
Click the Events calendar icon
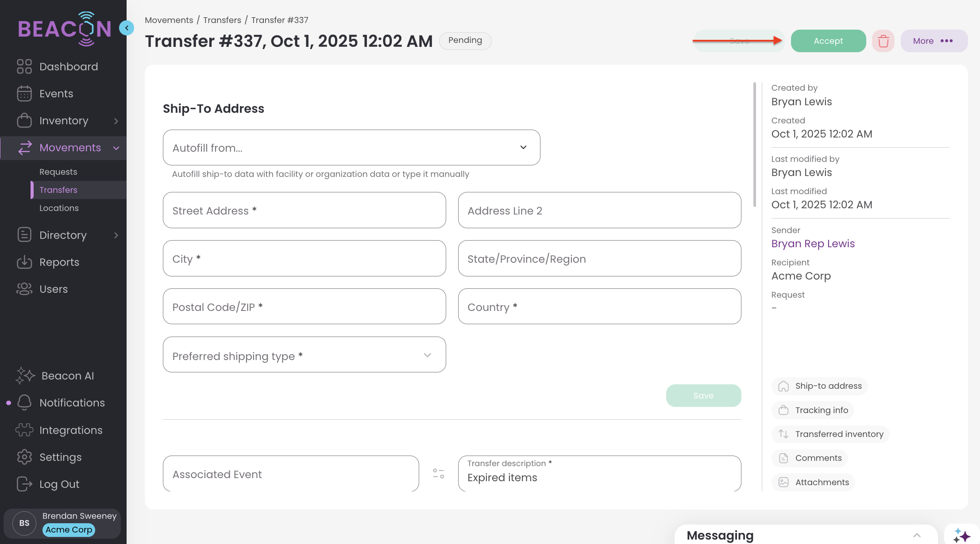[x=24, y=94]
